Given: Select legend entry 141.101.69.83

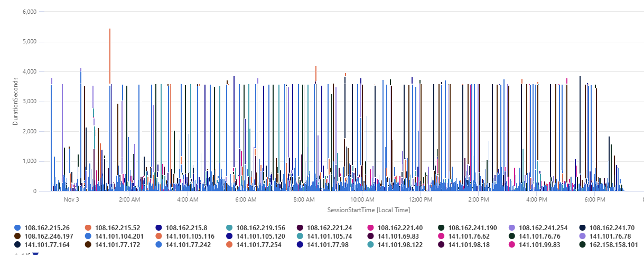Looking at the screenshot, I should (x=393, y=236).
